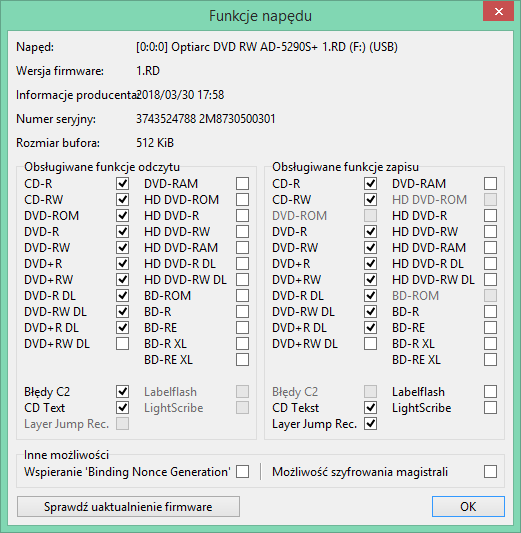The image size is (521, 533).
Task: Toggle LightScribe write checkbox
Action: click(490, 408)
